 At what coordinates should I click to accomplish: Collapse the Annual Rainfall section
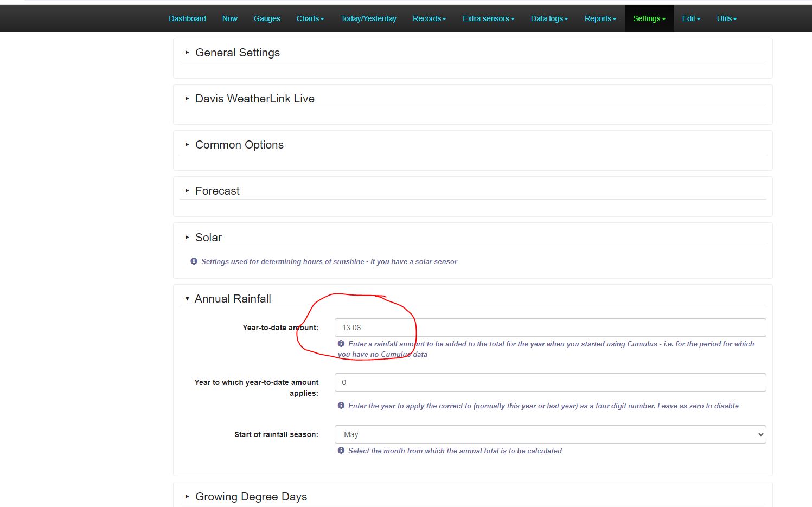coord(233,299)
